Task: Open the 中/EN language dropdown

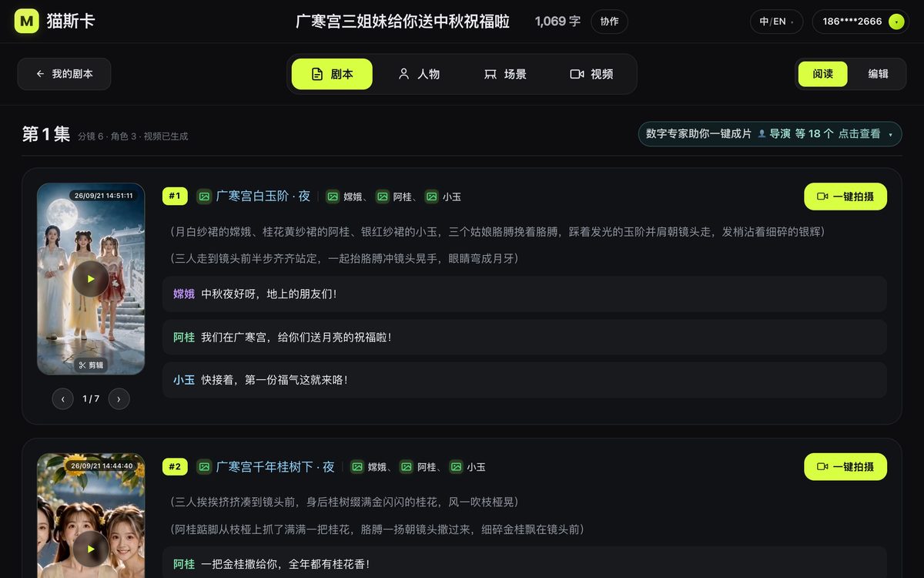Action: (x=776, y=22)
